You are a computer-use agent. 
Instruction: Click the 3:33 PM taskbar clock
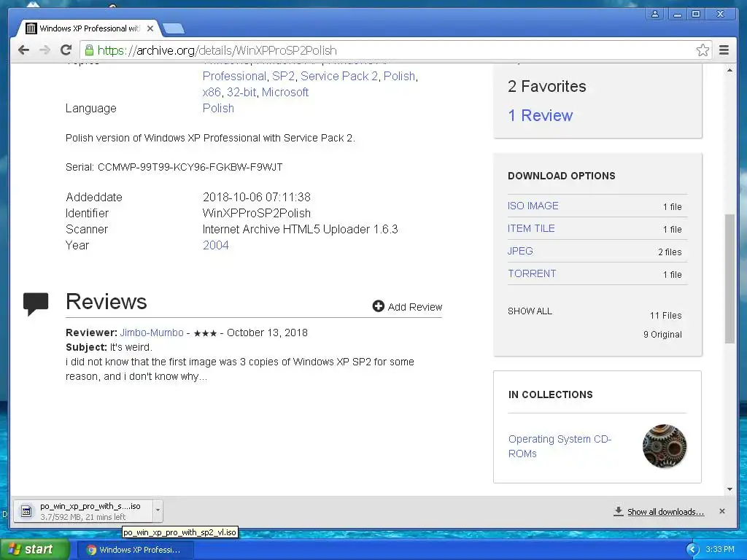[720, 549]
